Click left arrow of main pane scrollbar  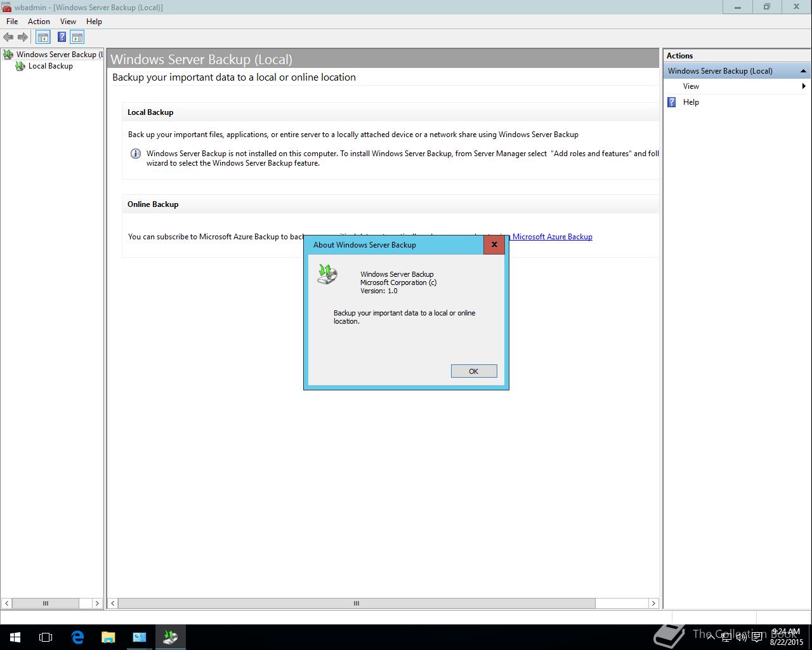point(113,603)
